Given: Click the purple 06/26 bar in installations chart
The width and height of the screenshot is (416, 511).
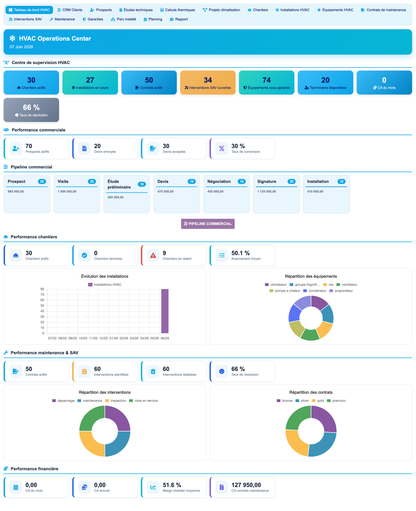Looking at the screenshot, I should (165, 311).
